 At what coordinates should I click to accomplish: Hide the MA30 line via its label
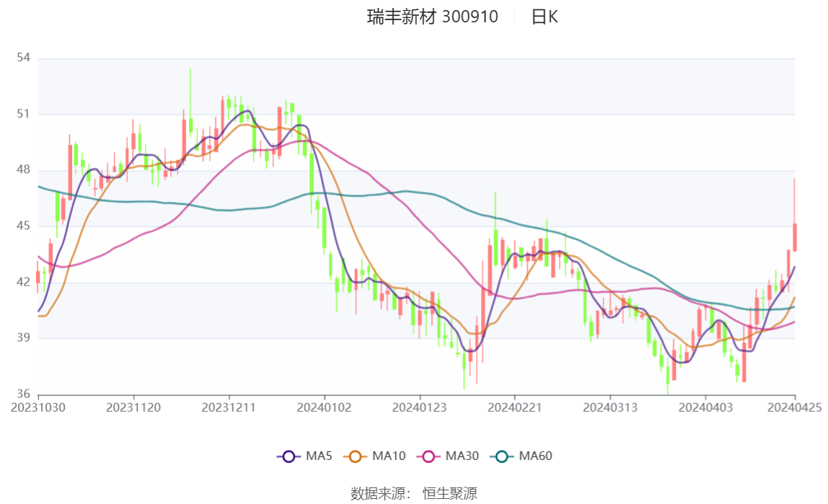462,456
